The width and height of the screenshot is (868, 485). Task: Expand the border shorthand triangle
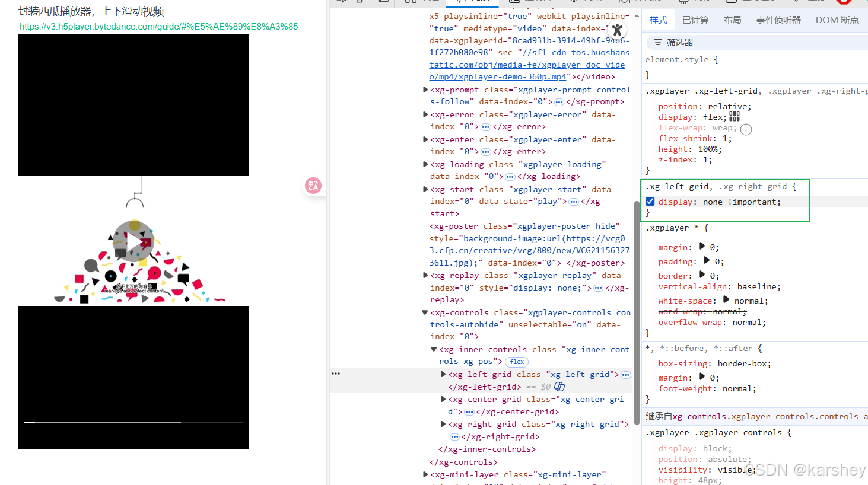pos(702,275)
